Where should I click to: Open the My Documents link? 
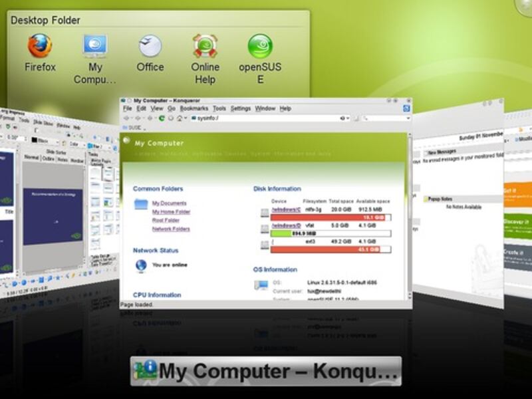(x=169, y=203)
